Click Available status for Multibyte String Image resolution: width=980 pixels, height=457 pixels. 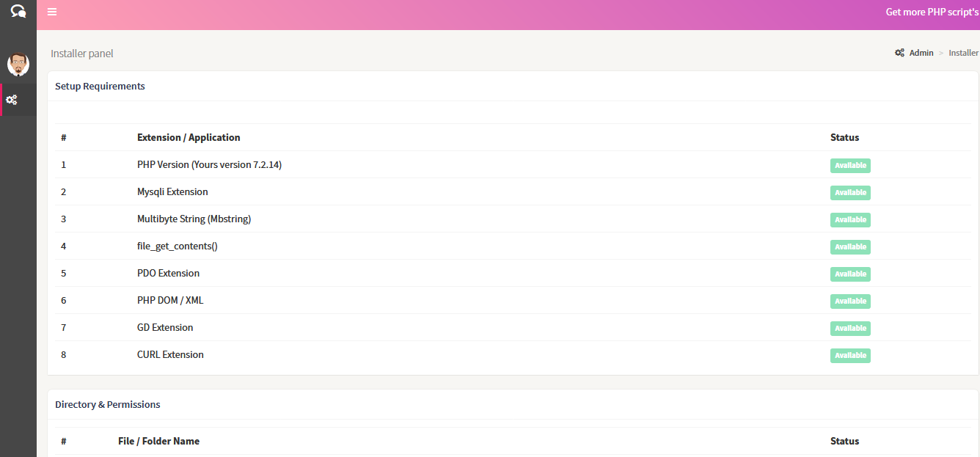(850, 220)
